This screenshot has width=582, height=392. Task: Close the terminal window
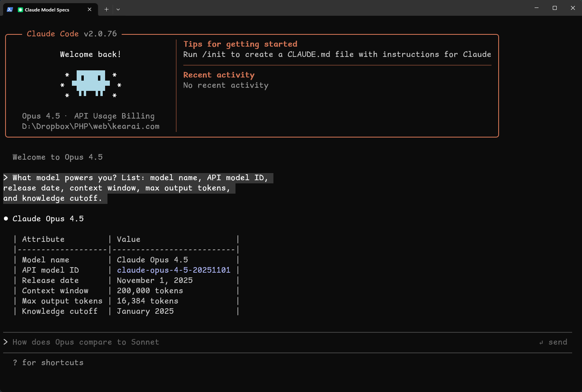573,8
